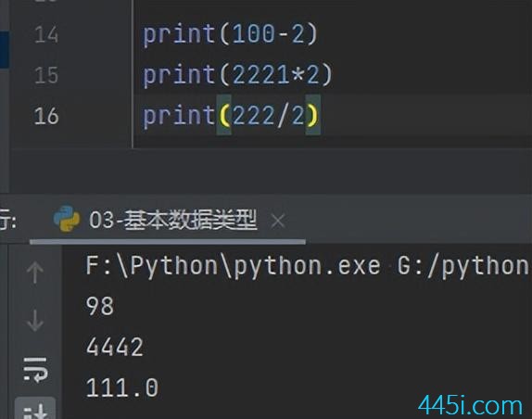Viewport: 532px width, 419px height.
Task: Click the 111.0 output line
Action: 122,387
